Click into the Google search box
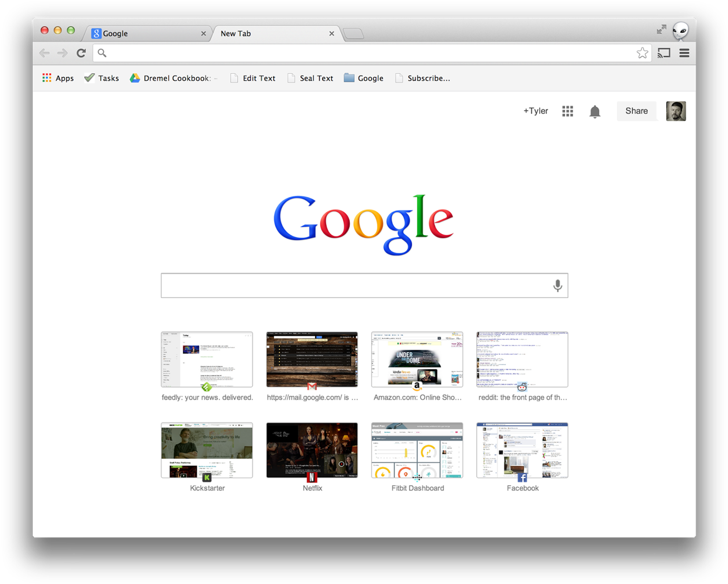Screen dimensions: 728x584 tap(364, 285)
